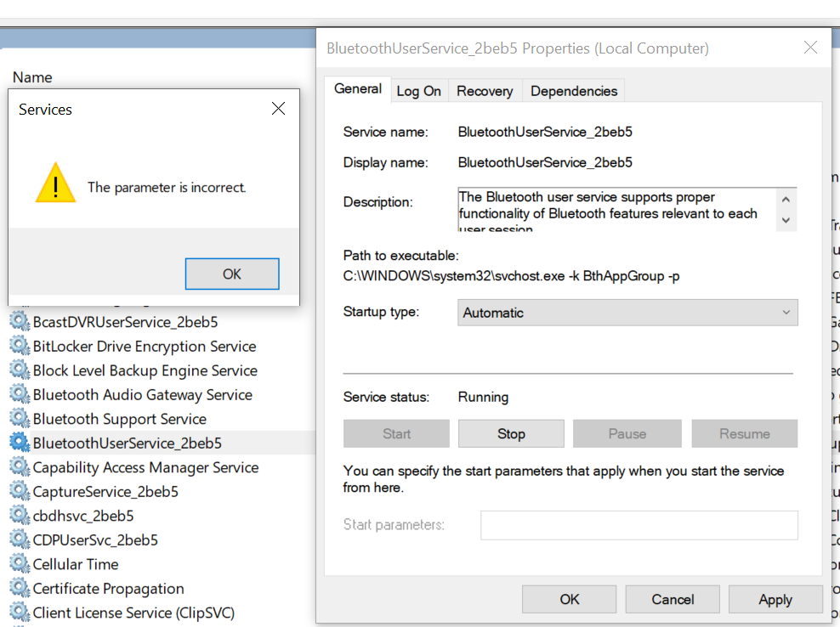840x627 pixels.
Task: Select cbdhsvc_2beb5 row
Action: 83,516
